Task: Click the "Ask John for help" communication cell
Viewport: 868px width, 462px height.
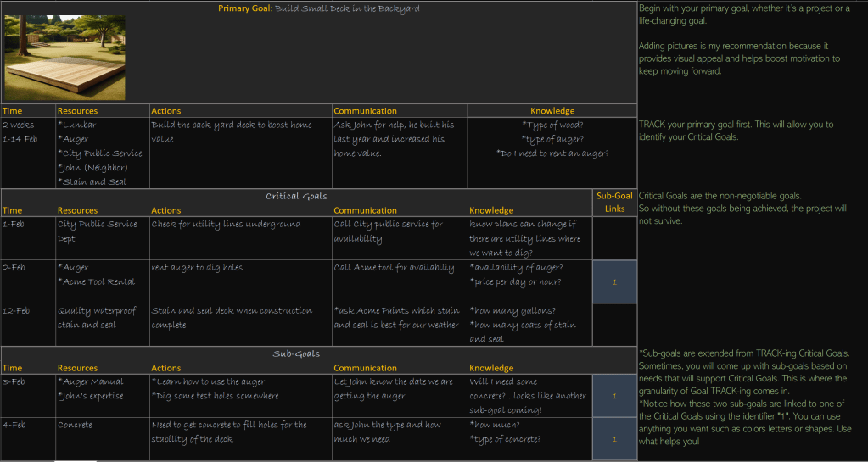Action: [x=398, y=138]
